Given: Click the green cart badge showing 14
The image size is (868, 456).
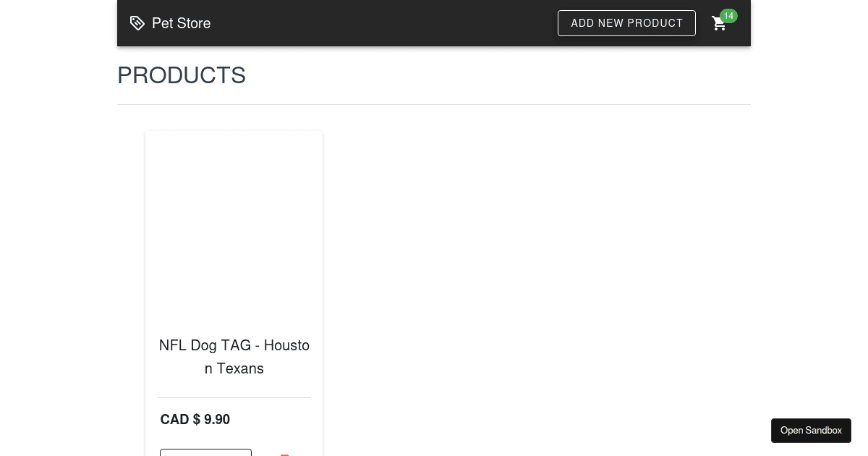Looking at the screenshot, I should [x=728, y=16].
